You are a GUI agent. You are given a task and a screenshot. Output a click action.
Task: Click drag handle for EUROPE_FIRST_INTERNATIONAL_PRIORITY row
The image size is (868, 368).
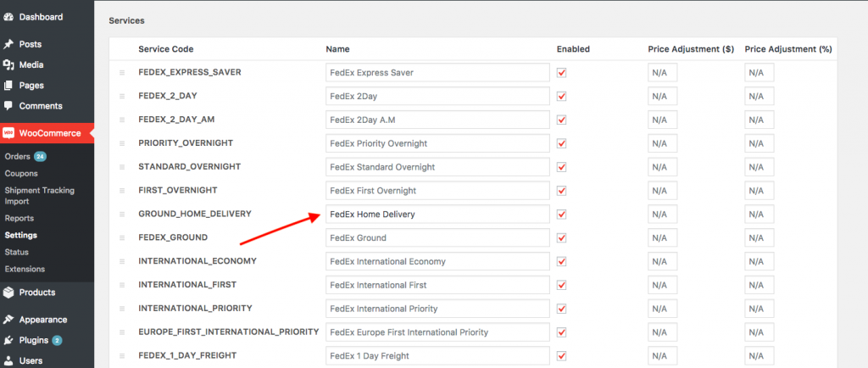(122, 332)
